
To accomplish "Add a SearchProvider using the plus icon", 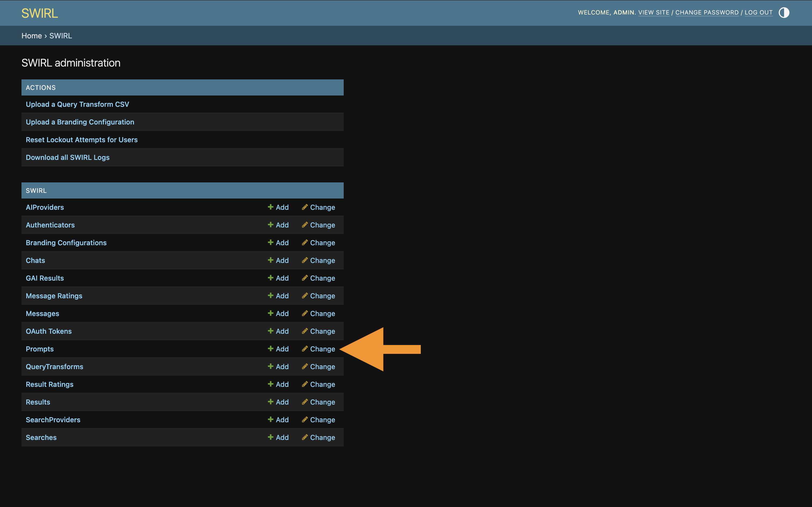I will [271, 420].
